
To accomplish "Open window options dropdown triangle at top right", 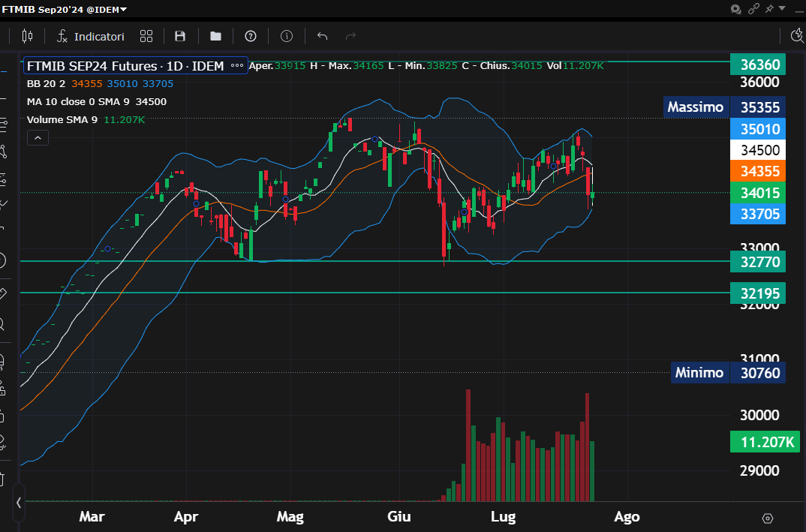I will pyautogui.click(x=783, y=9).
